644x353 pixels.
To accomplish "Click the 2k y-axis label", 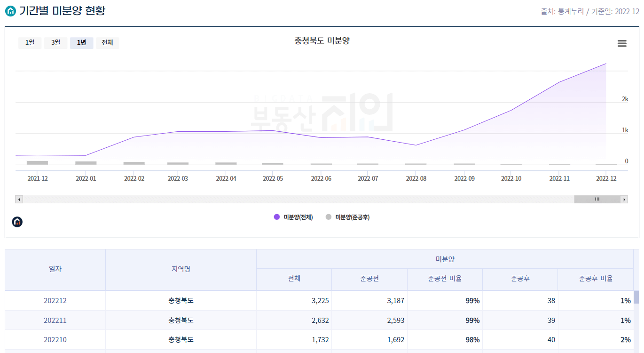I will click(625, 99).
